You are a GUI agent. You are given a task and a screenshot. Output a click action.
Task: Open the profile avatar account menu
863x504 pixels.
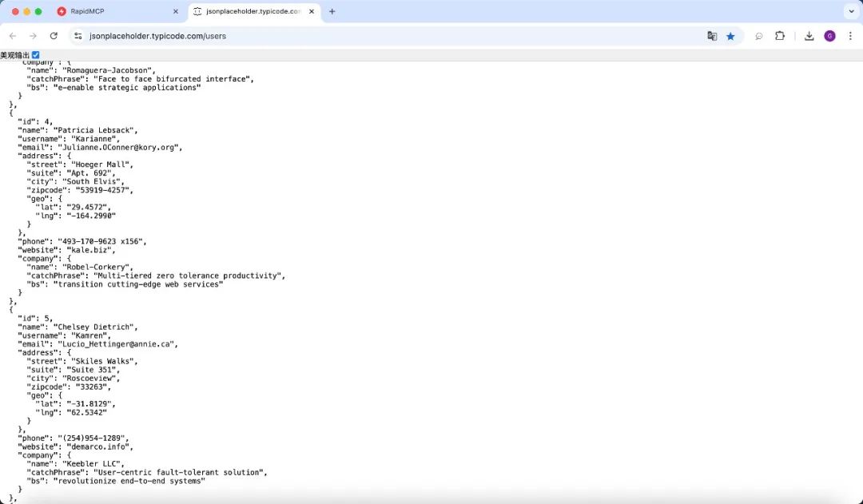[x=830, y=36]
